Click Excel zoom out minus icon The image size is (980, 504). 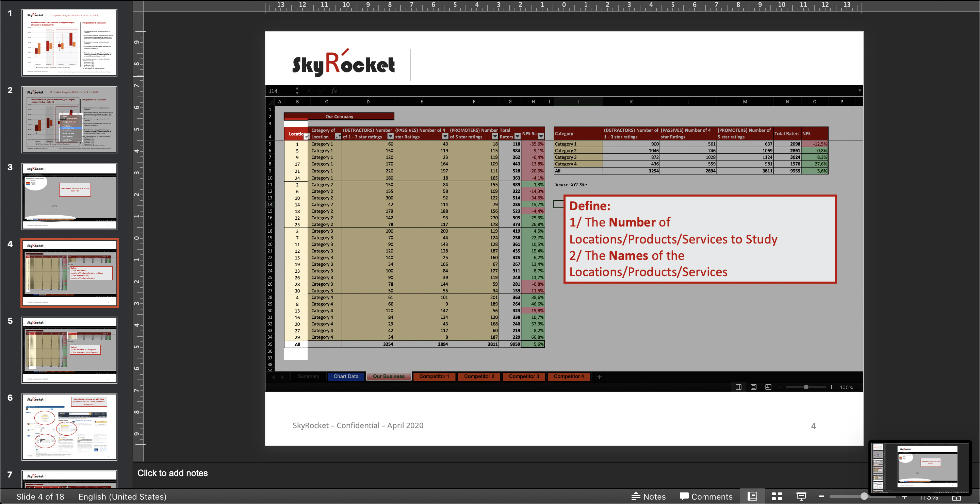tap(781, 387)
